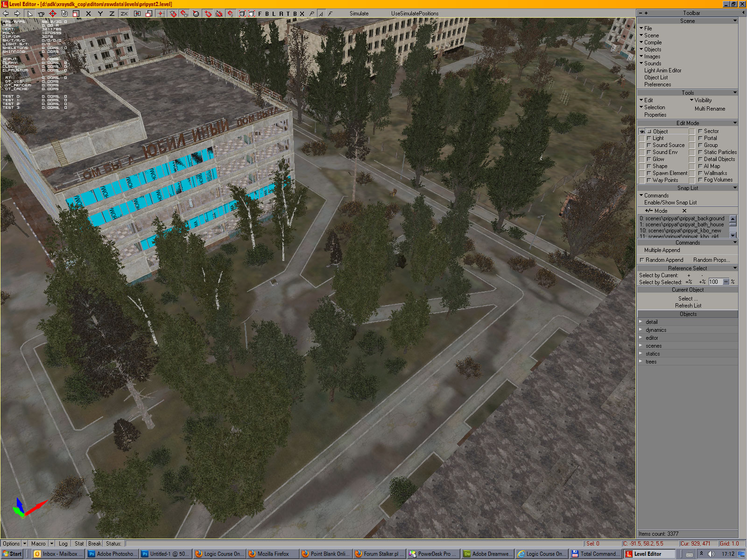Enable Sector edit mode
Viewport: 747px width, 560px height.
tap(708, 131)
